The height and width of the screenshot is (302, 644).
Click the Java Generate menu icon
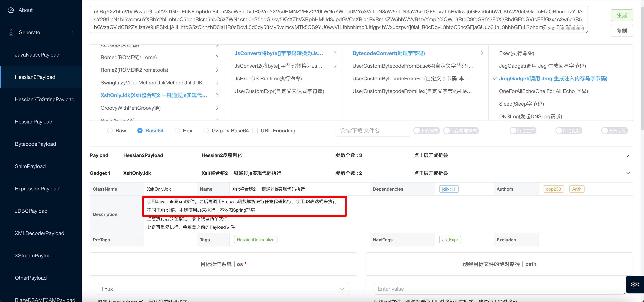coord(11,32)
